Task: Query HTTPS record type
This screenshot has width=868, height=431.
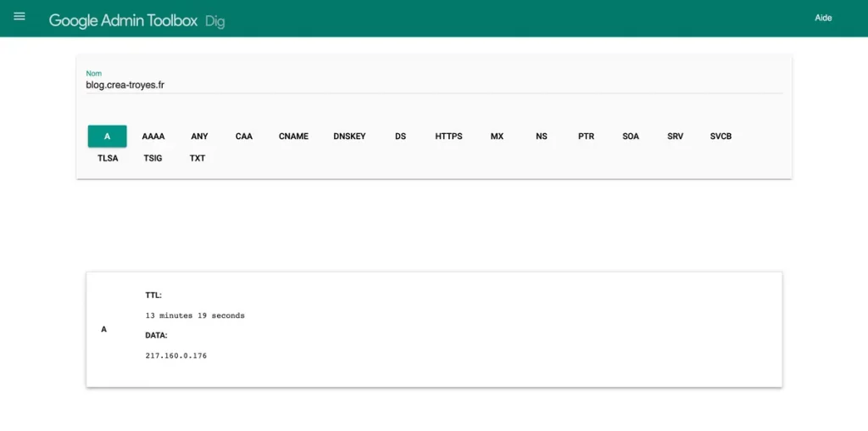Action: click(x=448, y=137)
